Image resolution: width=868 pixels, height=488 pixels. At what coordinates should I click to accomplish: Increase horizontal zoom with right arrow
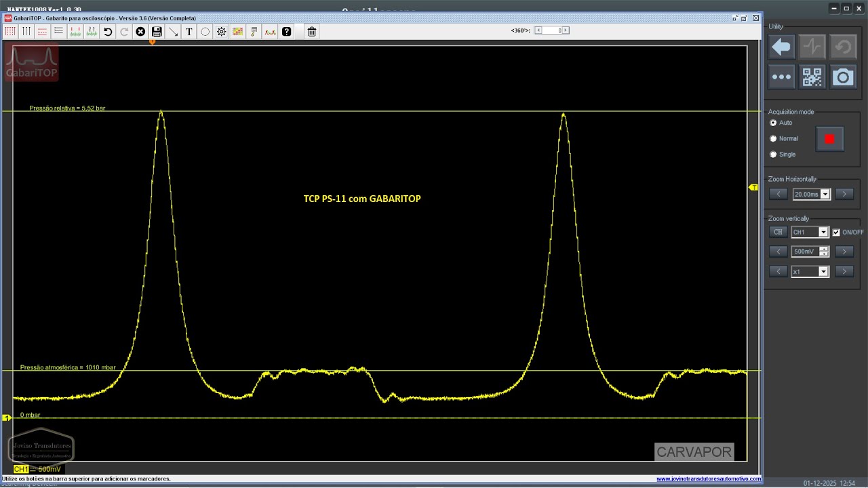[x=844, y=194]
